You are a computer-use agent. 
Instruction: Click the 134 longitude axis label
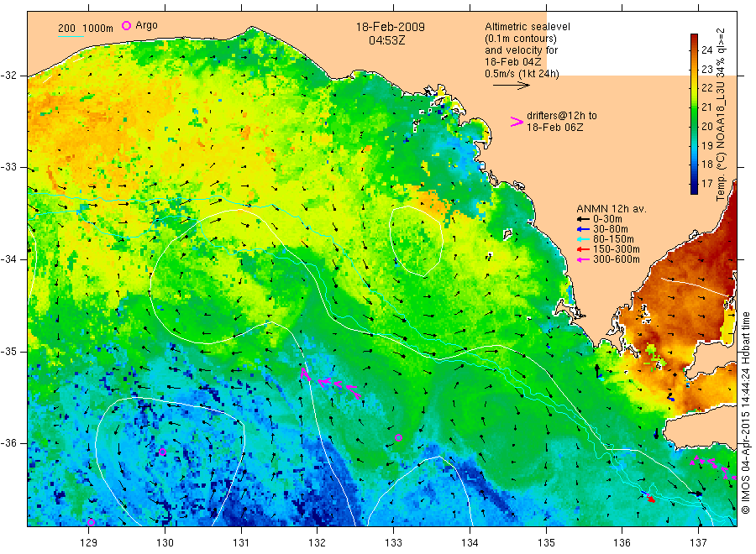coord(470,543)
